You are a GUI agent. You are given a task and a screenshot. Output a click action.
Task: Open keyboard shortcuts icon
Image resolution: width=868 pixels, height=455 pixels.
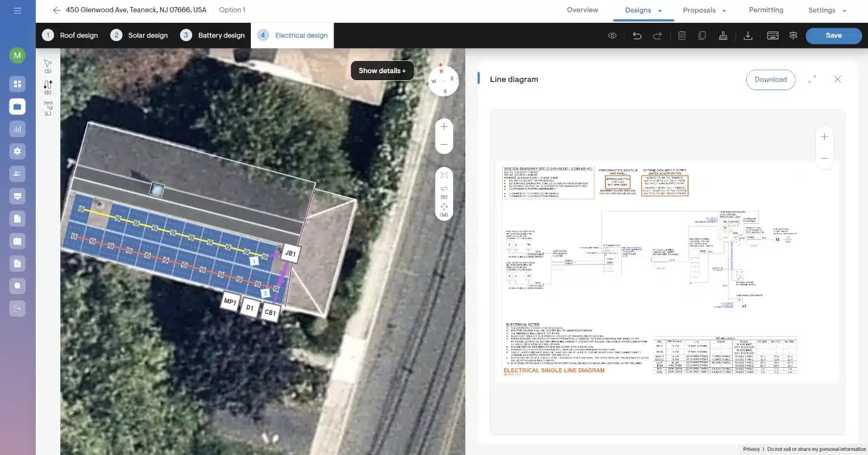[x=772, y=36]
